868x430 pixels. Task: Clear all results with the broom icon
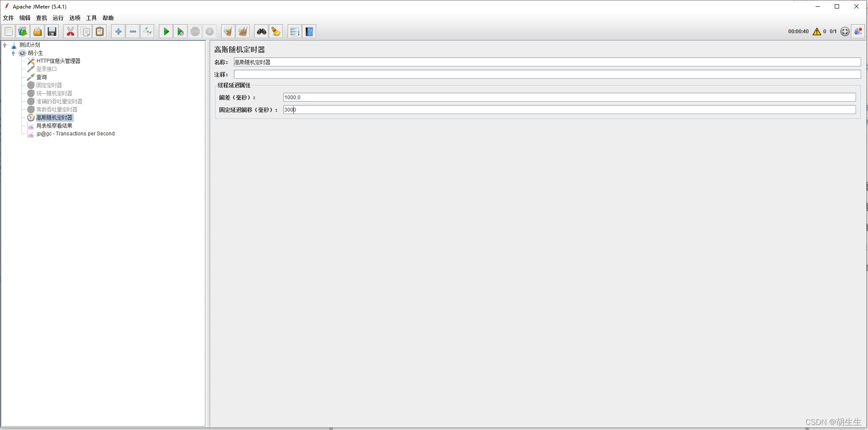[x=276, y=31]
